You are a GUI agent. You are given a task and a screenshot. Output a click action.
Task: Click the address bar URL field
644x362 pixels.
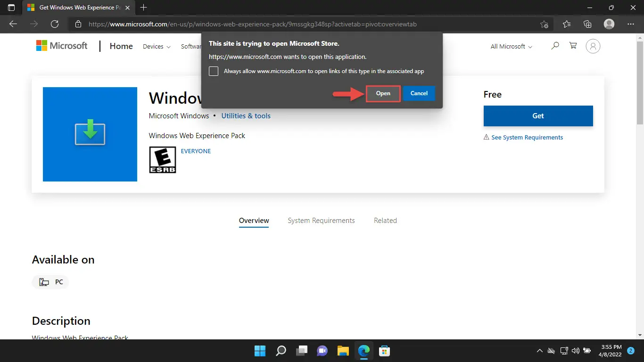[x=311, y=24]
